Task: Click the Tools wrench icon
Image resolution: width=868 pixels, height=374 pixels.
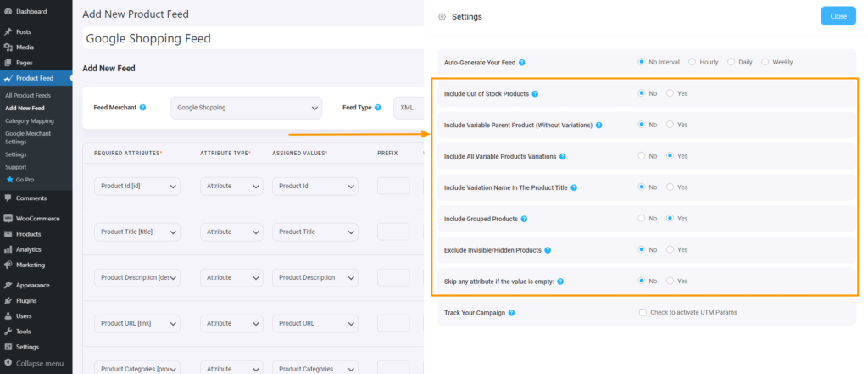Action: point(8,332)
